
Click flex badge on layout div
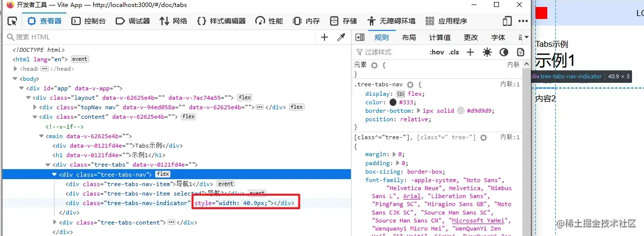coord(245,97)
